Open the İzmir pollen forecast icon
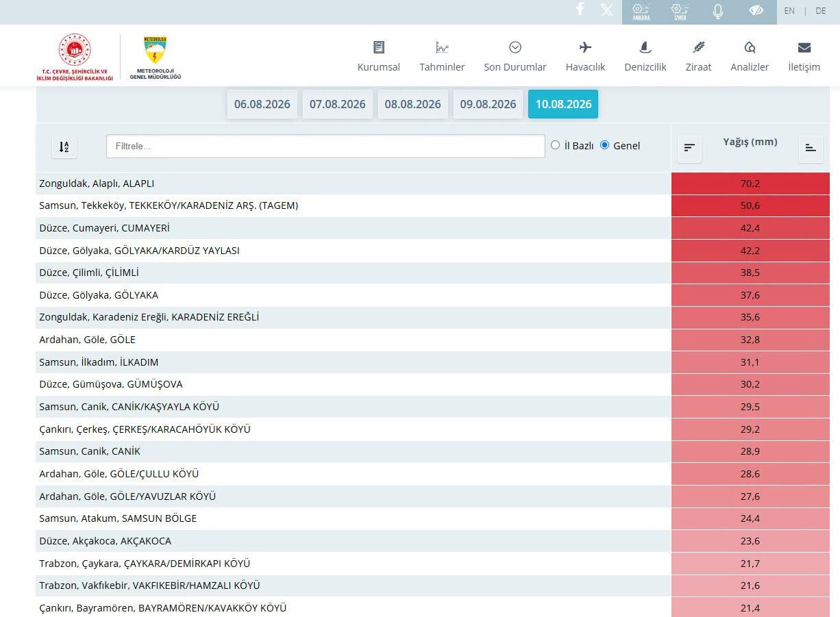This screenshot has width=840, height=617. (680, 12)
